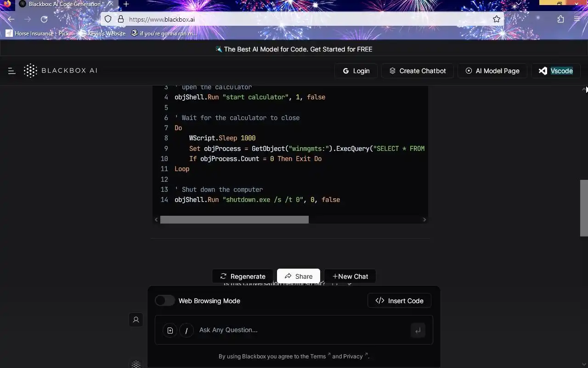The width and height of the screenshot is (588, 368).
Task: Start a New Chat
Action: (350, 276)
